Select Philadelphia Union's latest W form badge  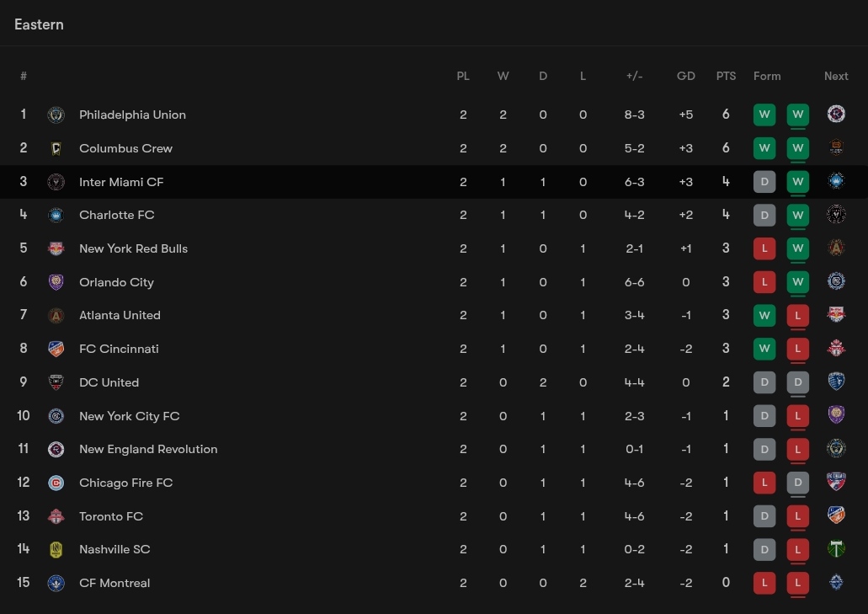pyautogui.click(x=797, y=115)
